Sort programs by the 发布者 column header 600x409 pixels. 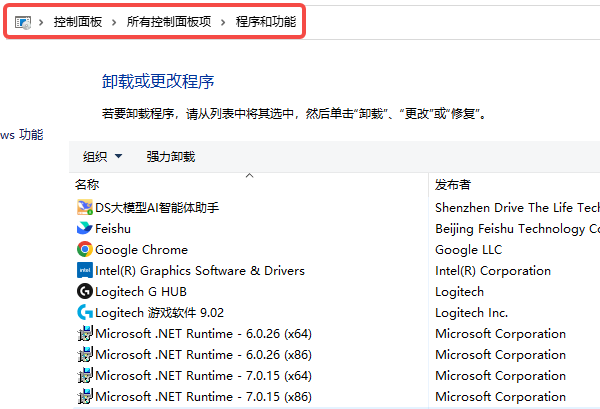(453, 185)
